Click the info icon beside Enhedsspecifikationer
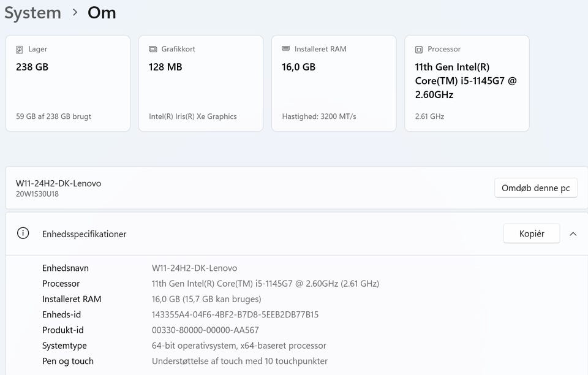Viewport: 588px width, 375px height. [x=23, y=233]
